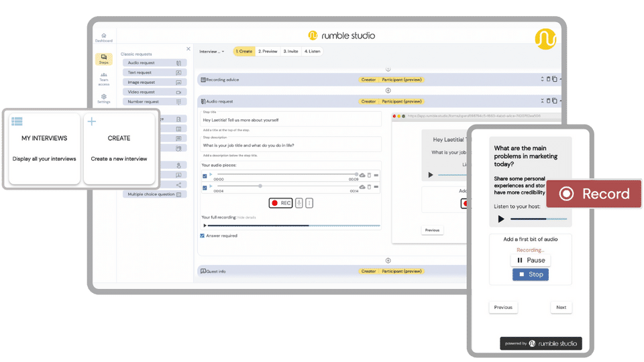Stop the mobile recording
Image resolution: width=644 pixels, height=362 pixels.
[x=531, y=275]
